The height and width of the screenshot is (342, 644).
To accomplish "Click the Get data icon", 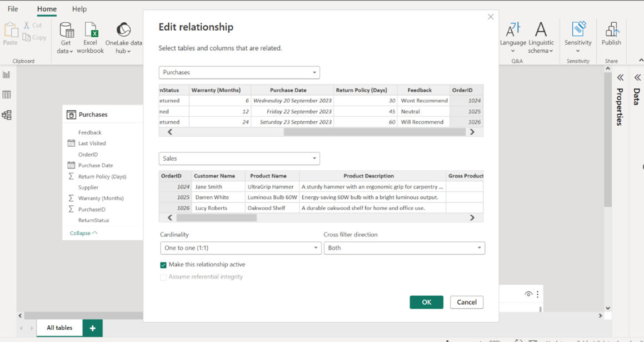I will (66, 31).
